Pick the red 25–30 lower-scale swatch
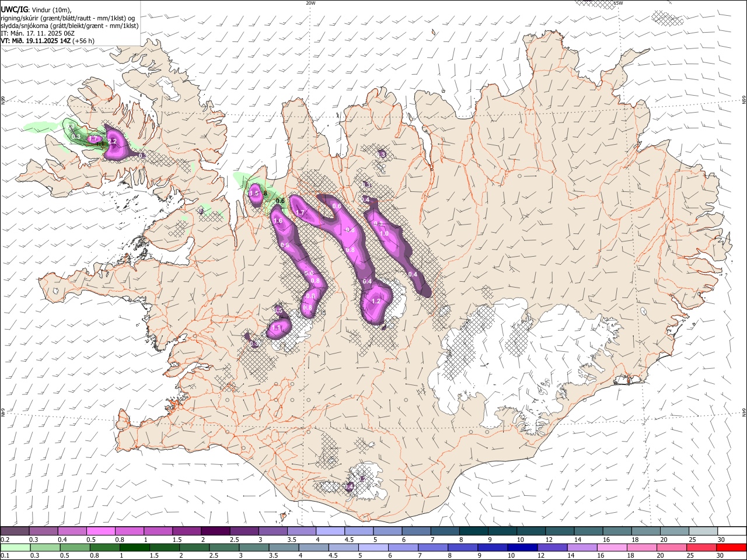The height and width of the screenshot is (560, 747). (701, 547)
